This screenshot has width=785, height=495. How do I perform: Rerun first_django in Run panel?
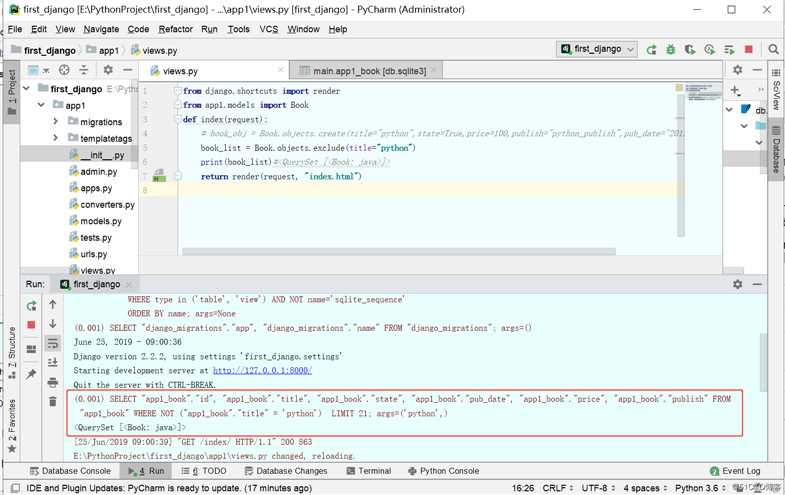point(31,306)
